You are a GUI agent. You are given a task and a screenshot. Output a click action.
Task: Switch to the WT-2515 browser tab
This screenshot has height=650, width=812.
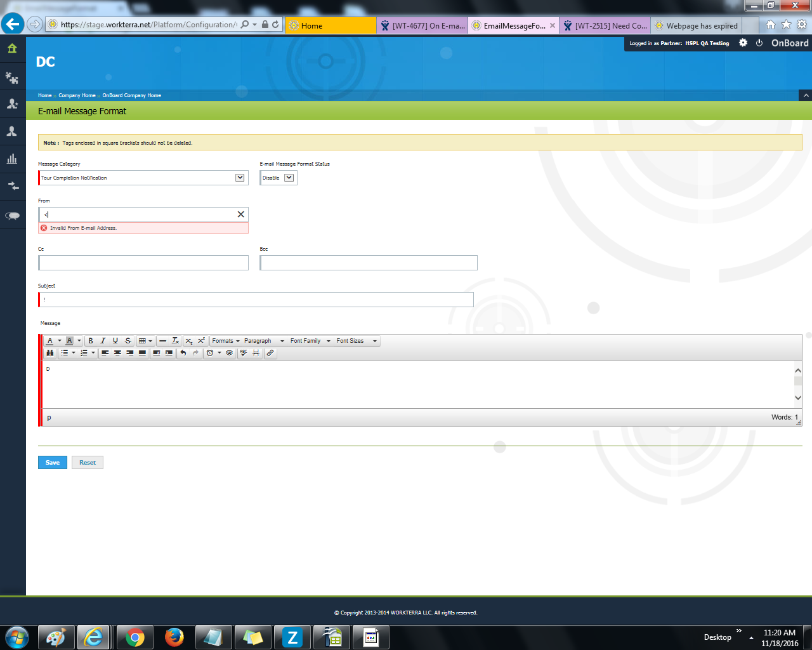coord(605,25)
